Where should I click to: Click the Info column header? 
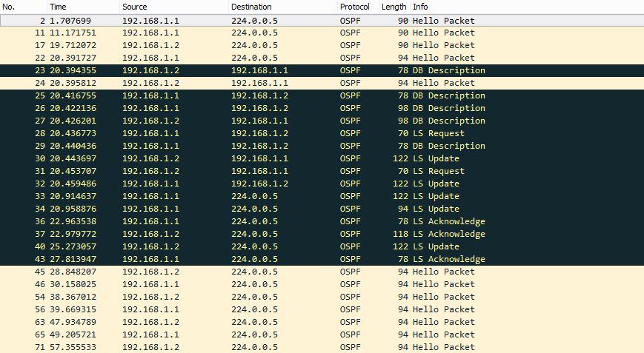pyautogui.click(x=527, y=7)
